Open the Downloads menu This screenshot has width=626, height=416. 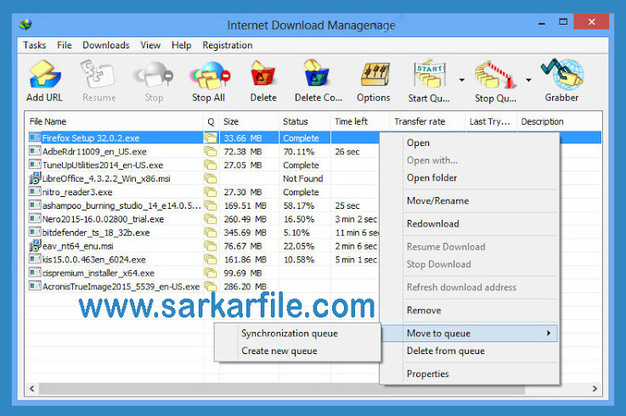point(106,45)
